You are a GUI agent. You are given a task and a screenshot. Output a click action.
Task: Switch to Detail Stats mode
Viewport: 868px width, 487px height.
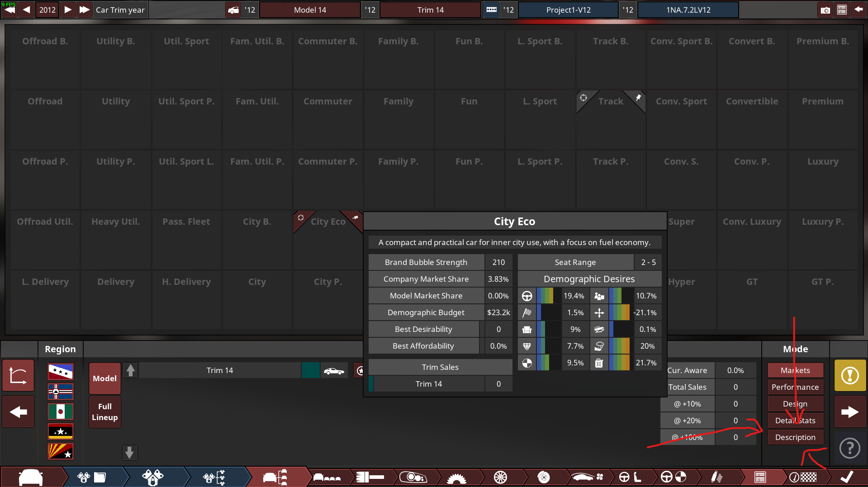point(795,421)
